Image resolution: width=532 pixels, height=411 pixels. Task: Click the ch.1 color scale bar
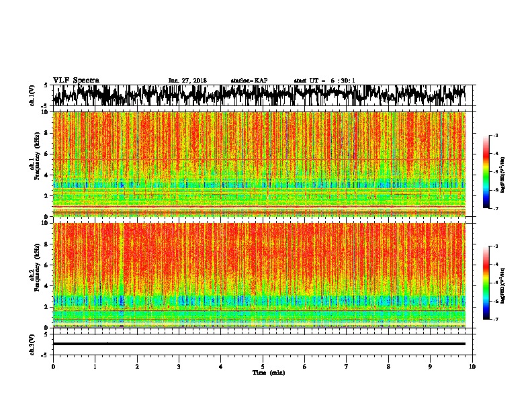click(x=486, y=172)
